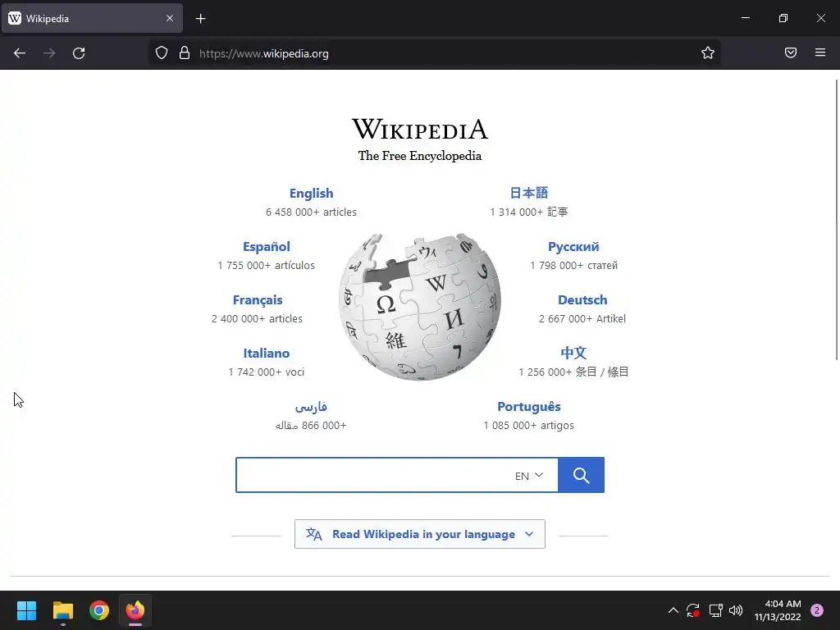Image resolution: width=840 pixels, height=630 pixels.
Task: Close the Wikipedia tab
Action: [x=169, y=18]
